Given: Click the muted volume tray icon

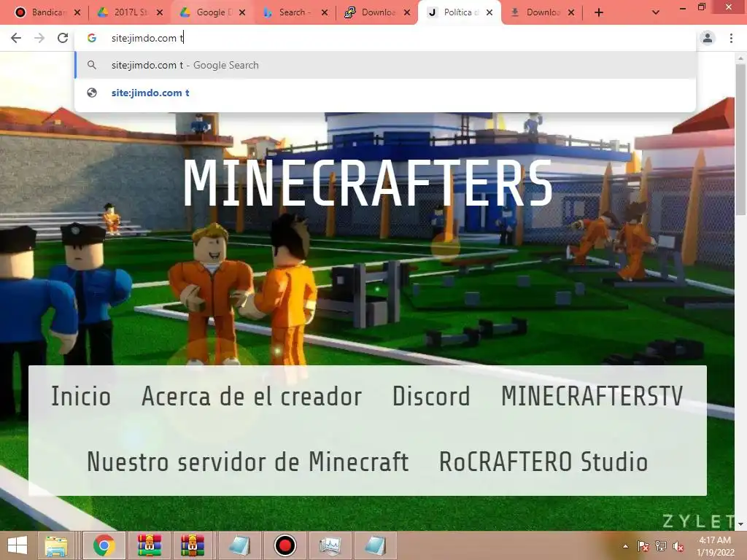Looking at the screenshot, I should [678, 546].
